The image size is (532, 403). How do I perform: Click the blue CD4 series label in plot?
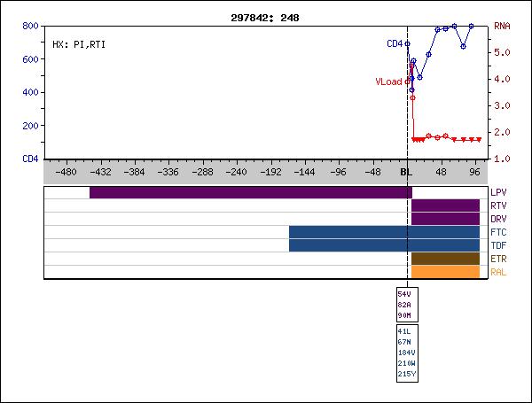pos(395,43)
